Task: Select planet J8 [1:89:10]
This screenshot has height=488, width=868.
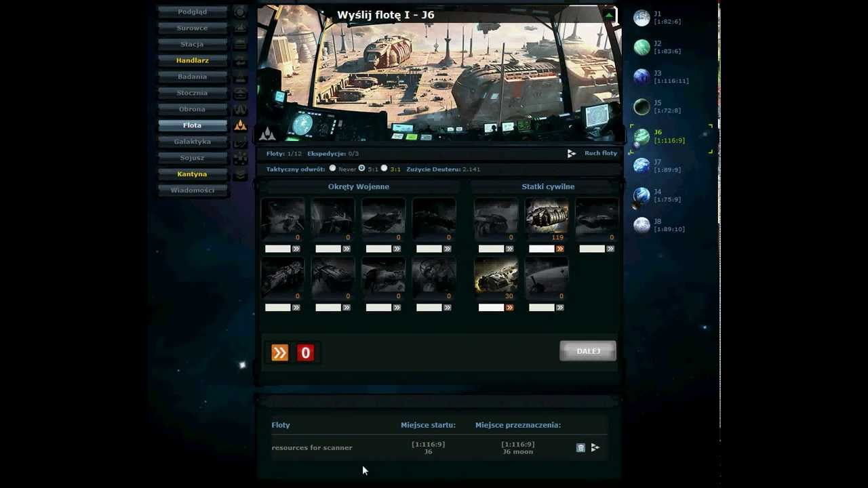Action: point(659,225)
